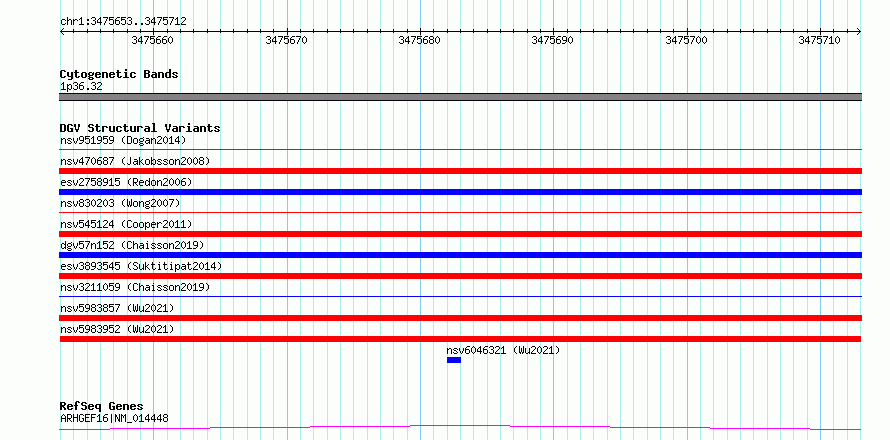Screen dimensions: 890x440
Task: Click ruler position 3475660
Action: click(x=153, y=40)
